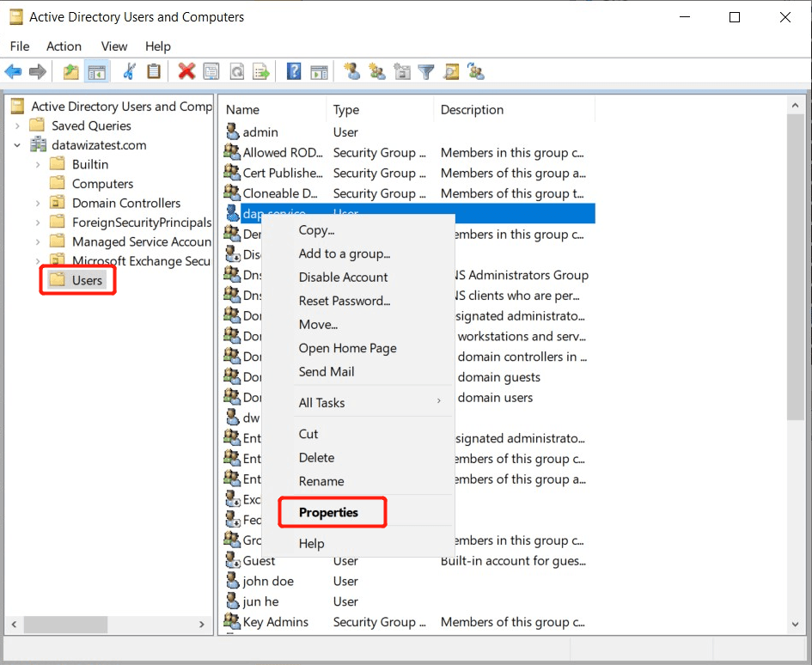This screenshot has height=665, width=812.
Task: Click the vertical scrollbar down arrow
Action: click(795, 624)
